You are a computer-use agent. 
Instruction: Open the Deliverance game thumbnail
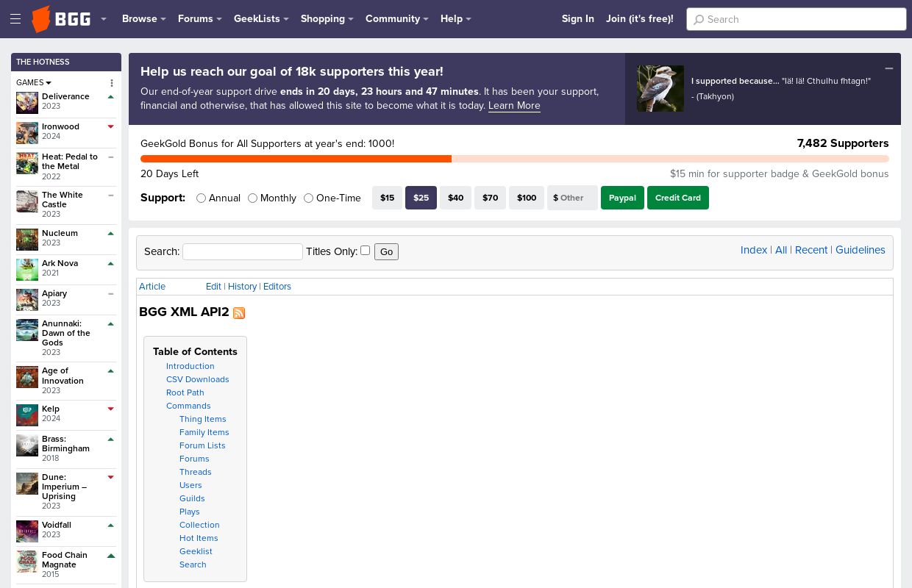(x=27, y=102)
